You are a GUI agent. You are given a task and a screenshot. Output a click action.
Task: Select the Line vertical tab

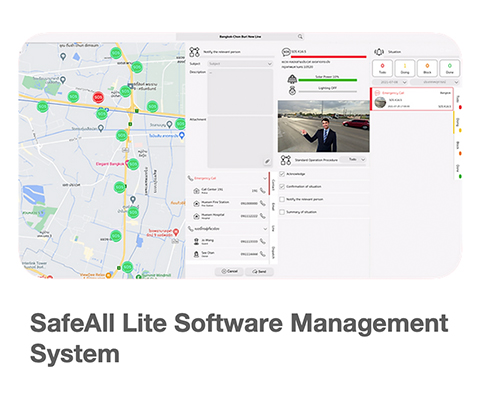(x=273, y=228)
